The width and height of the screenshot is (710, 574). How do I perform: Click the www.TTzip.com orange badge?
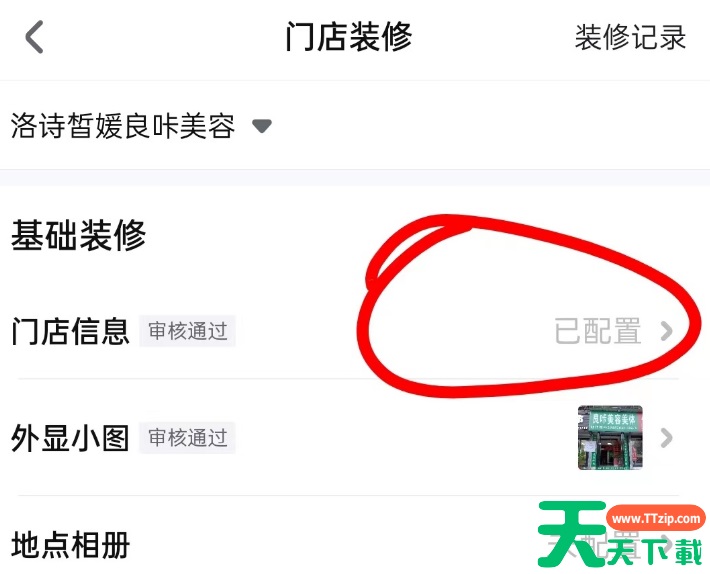click(x=656, y=518)
